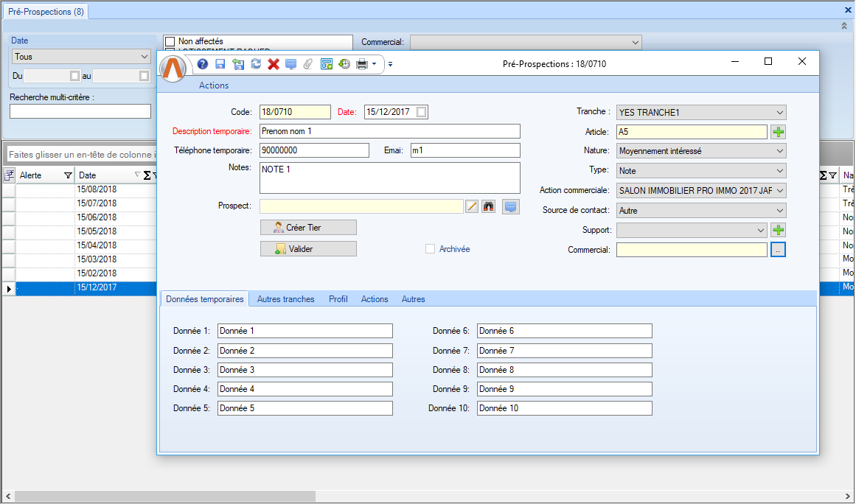
Task: Click the checkbox in the Date field
Action: [x=421, y=112]
